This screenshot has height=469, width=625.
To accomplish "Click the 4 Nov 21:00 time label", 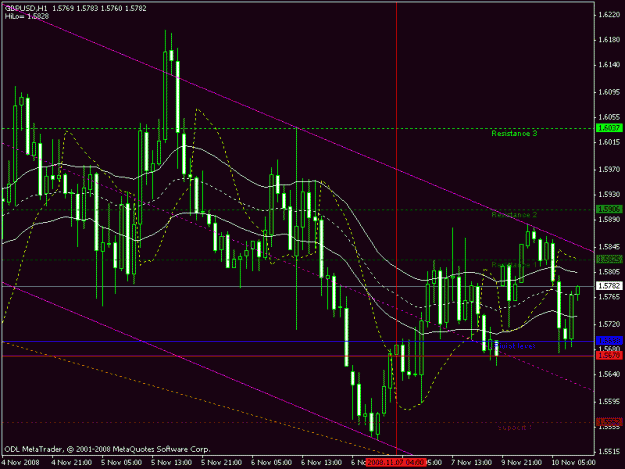I will tap(72, 462).
